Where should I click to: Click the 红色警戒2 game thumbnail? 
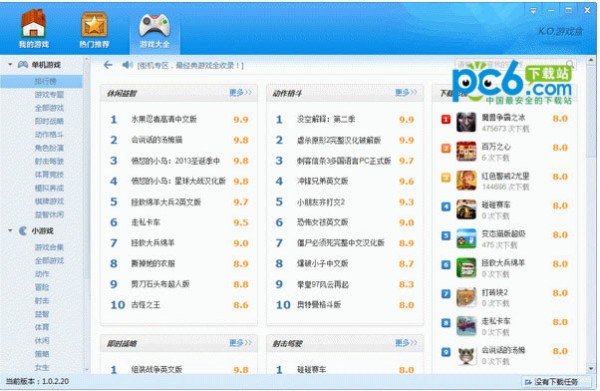pos(466,180)
